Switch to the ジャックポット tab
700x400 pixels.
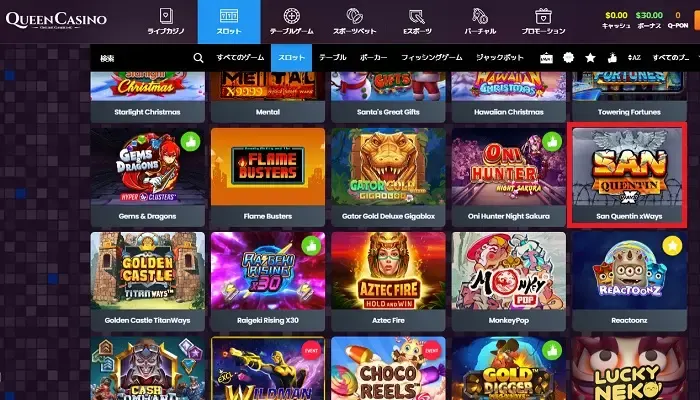(x=500, y=58)
